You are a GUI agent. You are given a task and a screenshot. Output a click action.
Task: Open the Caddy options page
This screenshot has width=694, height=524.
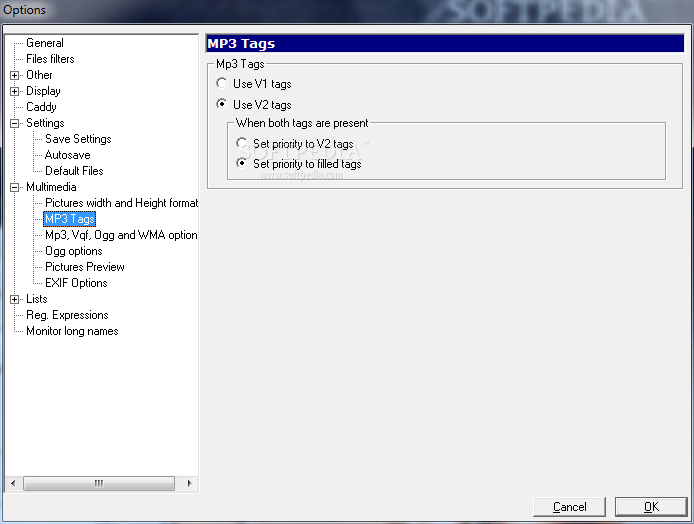[x=41, y=107]
